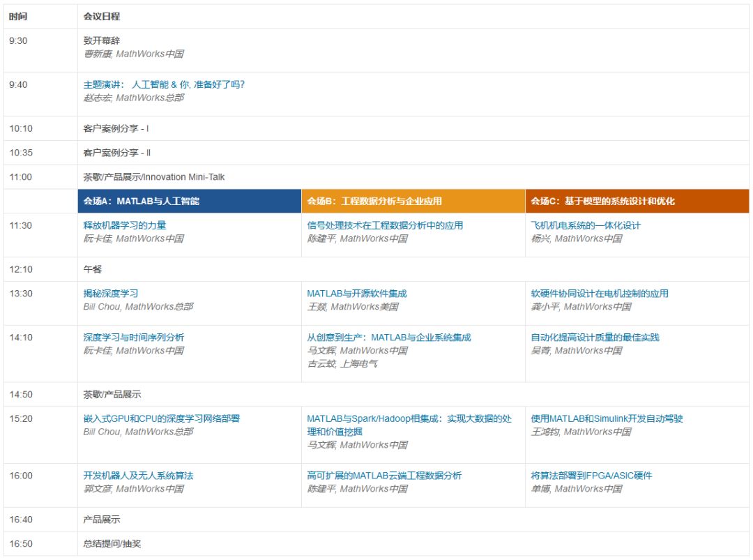Click the link "将算法部署到FPGA/ASIC硬件"

click(591, 476)
